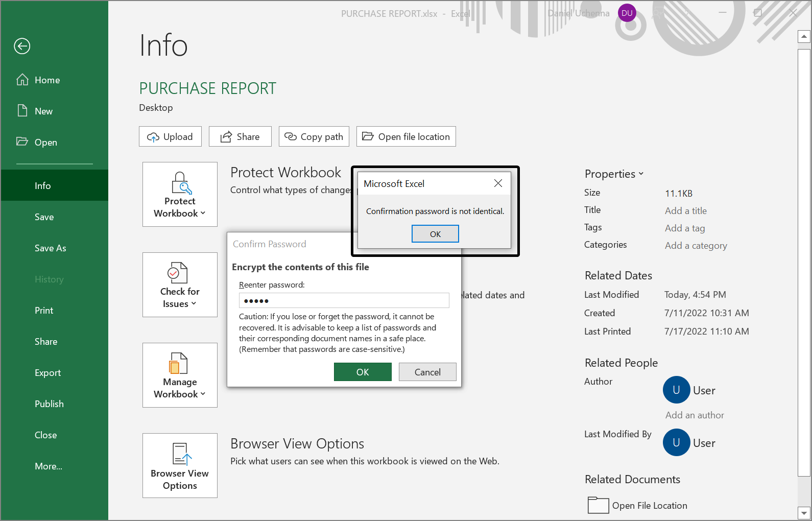Click the scrollbar down arrow

804,513
